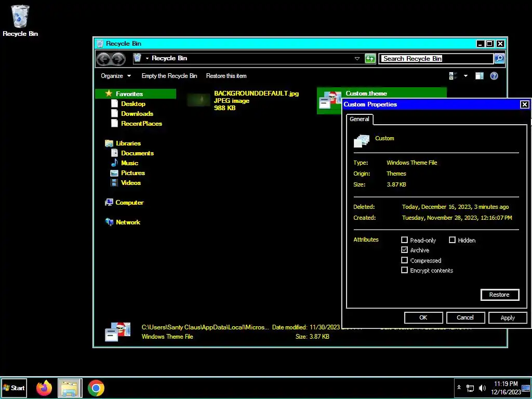Click Restore this item in toolbar
Viewport: 532px width, 399px height.
[x=227, y=76]
